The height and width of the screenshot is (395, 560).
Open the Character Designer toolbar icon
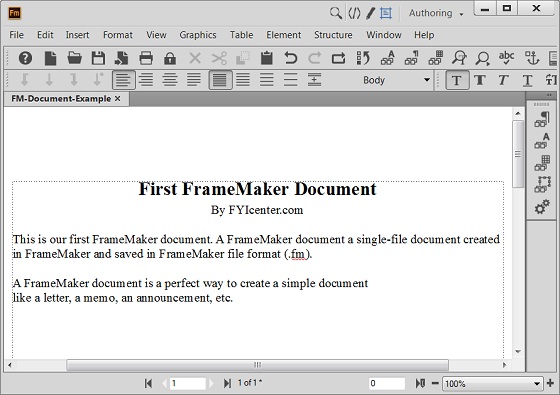(388, 58)
